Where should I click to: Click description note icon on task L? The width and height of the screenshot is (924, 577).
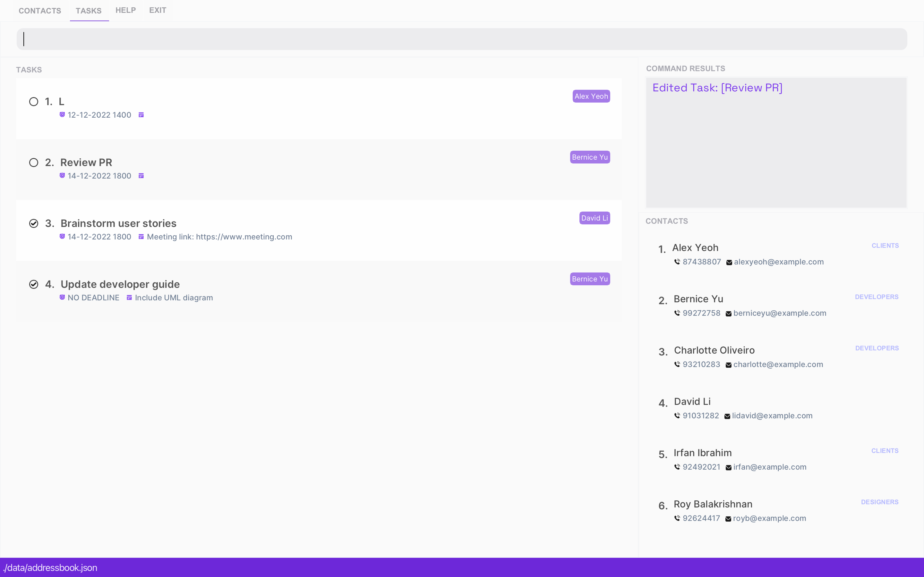(141, 115)
